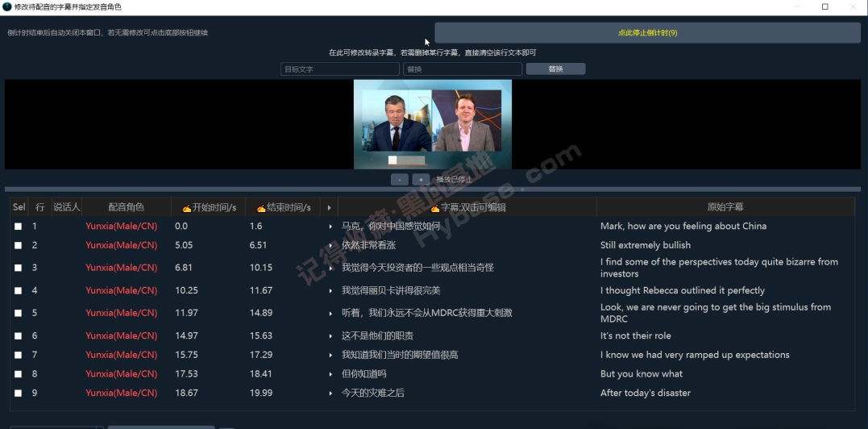This screenshot has width=868, height=429.
Task: Click Yunxia(Male/CN) voice role in row 1
Action: (121, 227)
